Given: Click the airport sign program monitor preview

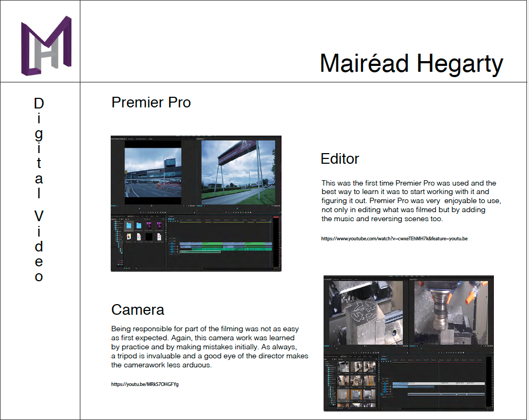Looking at the screenshot, I should click(x=238, y=172).
